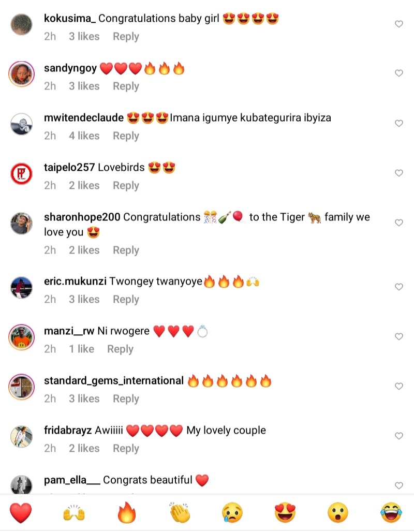Image resolution: width=414 pixels, height=532 pixels.
Task: Insert the red heart quick emoji
Action: pos(21,513)
